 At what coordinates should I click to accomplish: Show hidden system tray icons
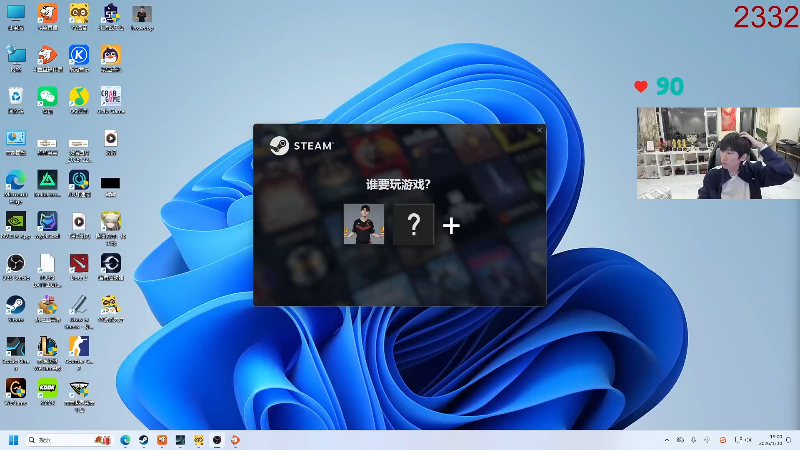(667, 440)
